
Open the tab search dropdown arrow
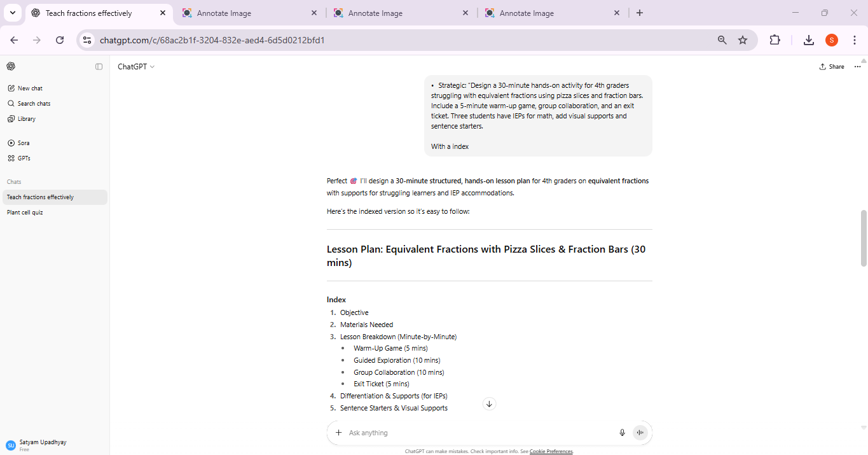[12, 13]
